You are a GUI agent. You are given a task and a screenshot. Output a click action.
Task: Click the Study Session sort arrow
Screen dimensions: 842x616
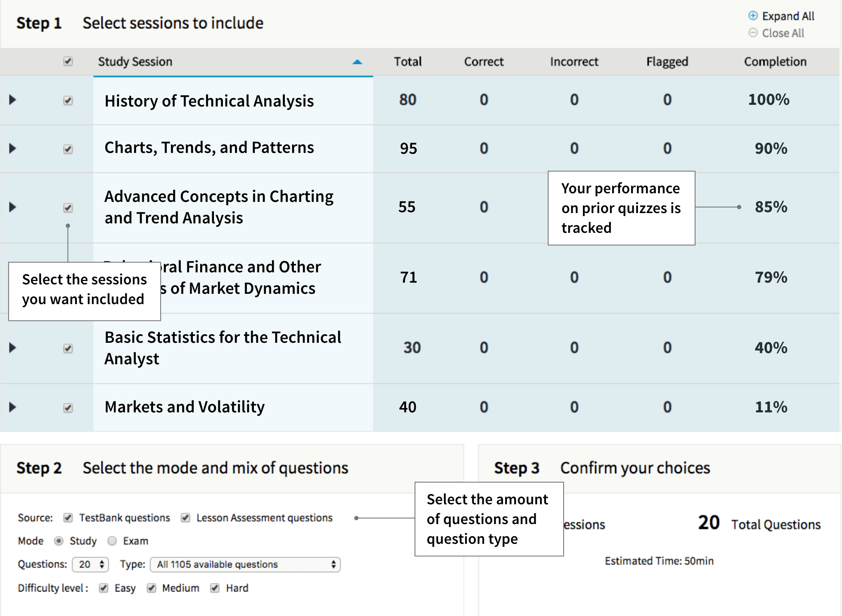click(x=357, y=62)
